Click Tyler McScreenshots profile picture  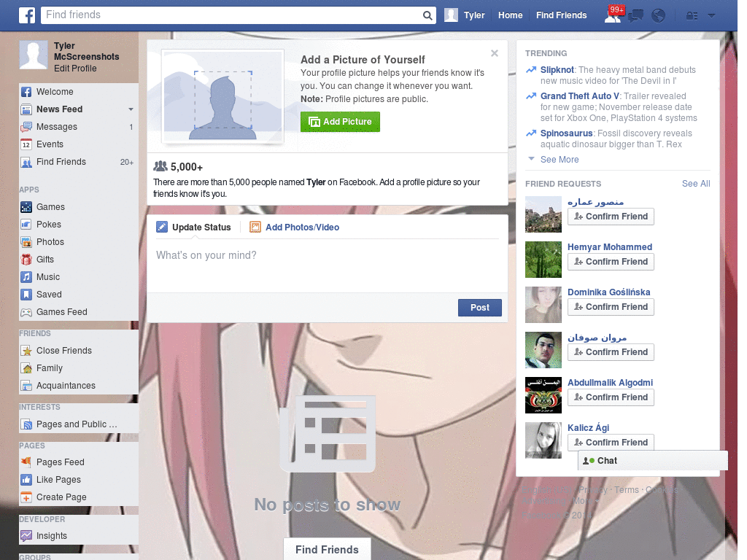pyautogui.click(x=34, y=55)
